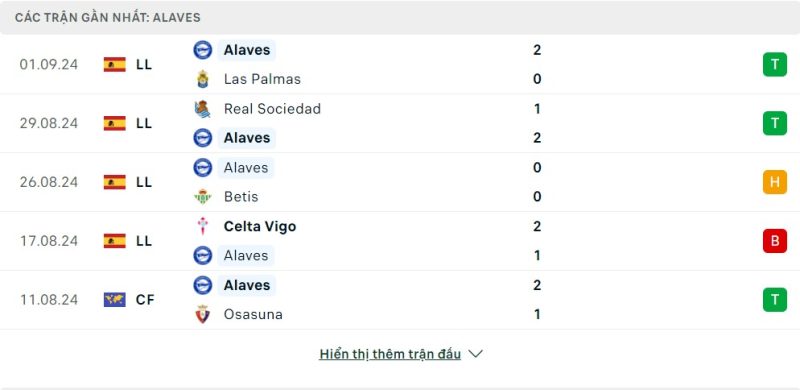Click the red B loss badge
The width and height of the screenshot is (800, 390).
tap(774, 240)
